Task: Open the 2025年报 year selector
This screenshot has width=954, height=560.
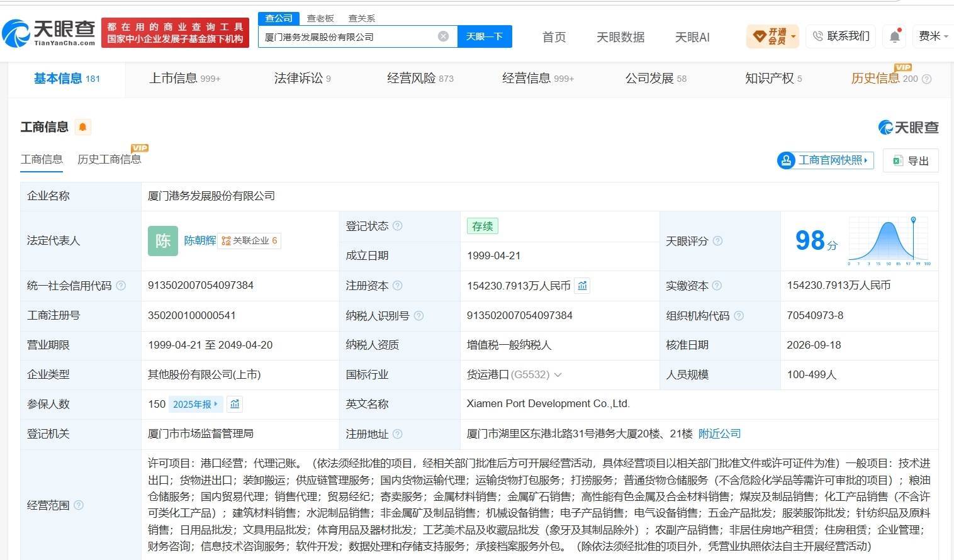Action: click(x=195, y=404)
